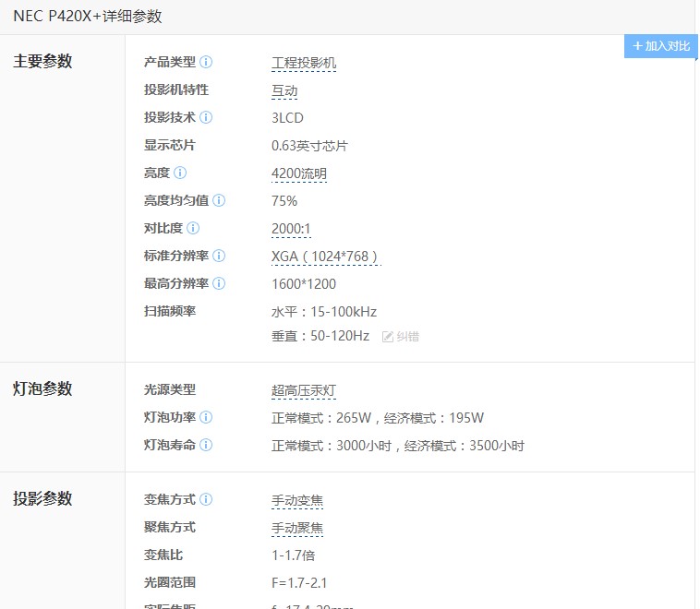Click the edit pencil icon next to 纠错

(x=388, y=337)
